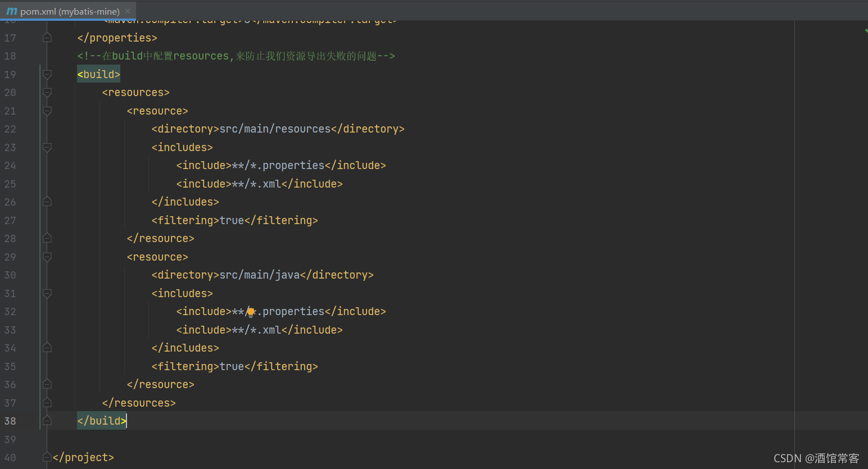The width and height of the screenshot is (868, 469).
Task: Click the **/*.xml include on line 25
Action: [260, 184]
